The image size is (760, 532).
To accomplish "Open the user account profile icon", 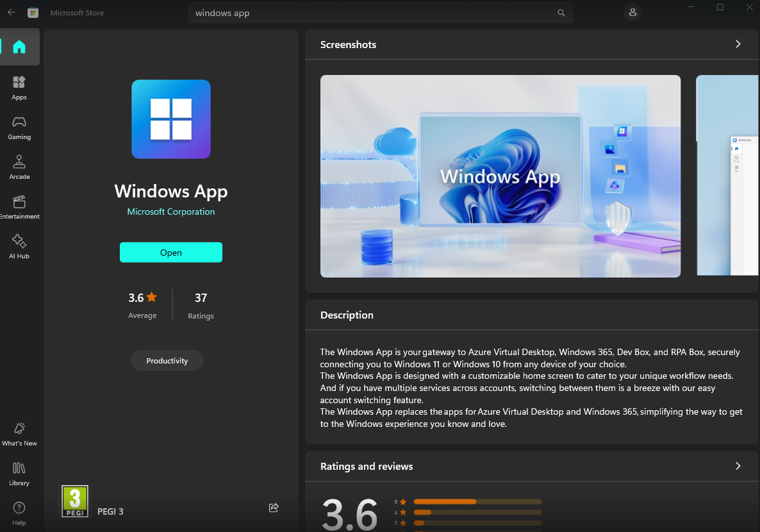I will (x=632, y=13).
